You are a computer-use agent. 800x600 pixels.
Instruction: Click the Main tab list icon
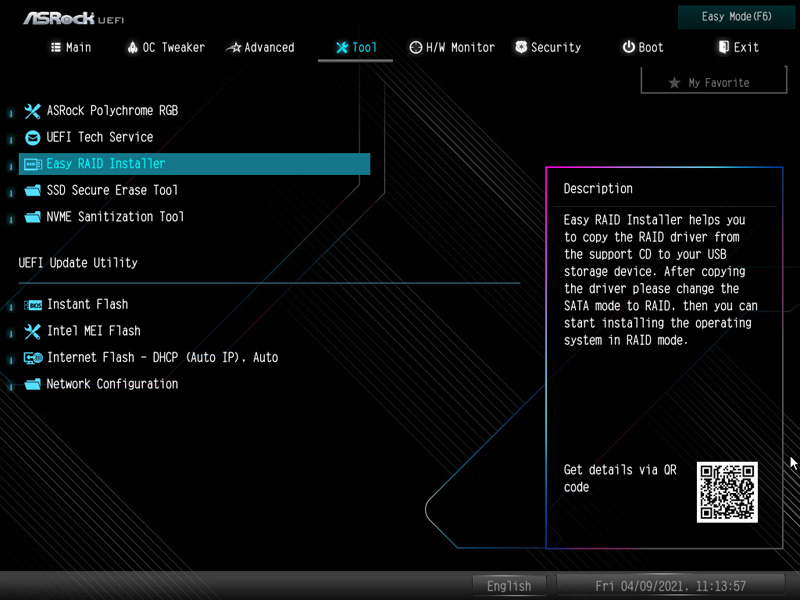coord(56,47)
